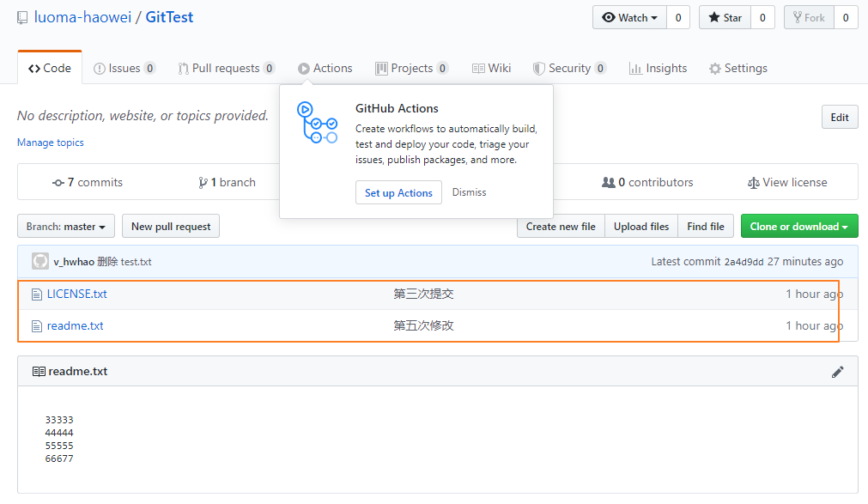Open the commit message '删除 test.txt'
This screenshot has width=868, height=504.
[124, 262]
